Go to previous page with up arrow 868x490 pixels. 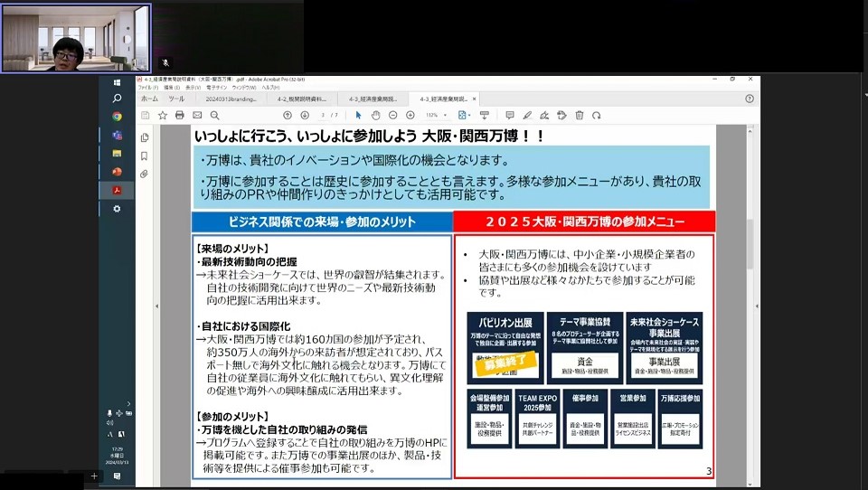click(x=288, y=116)
